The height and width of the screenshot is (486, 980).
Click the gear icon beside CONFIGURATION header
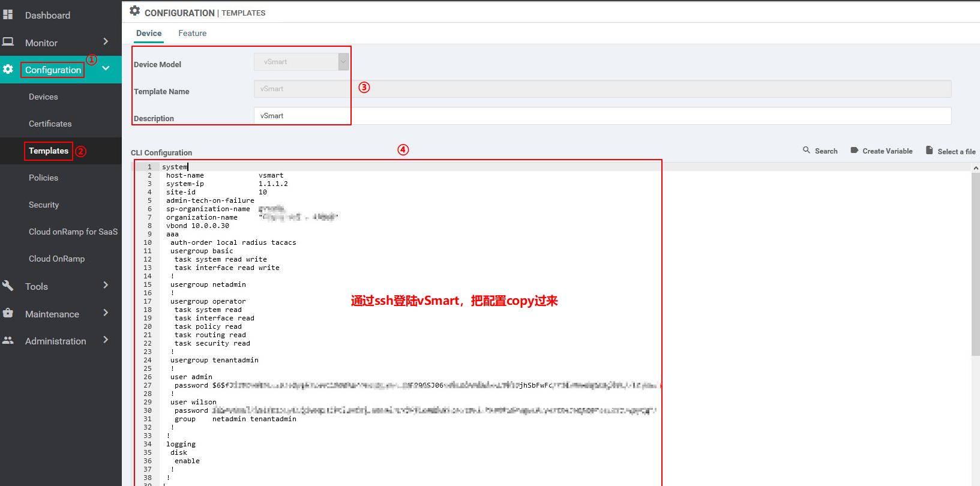pyautogui.click(x=135, y=11)
